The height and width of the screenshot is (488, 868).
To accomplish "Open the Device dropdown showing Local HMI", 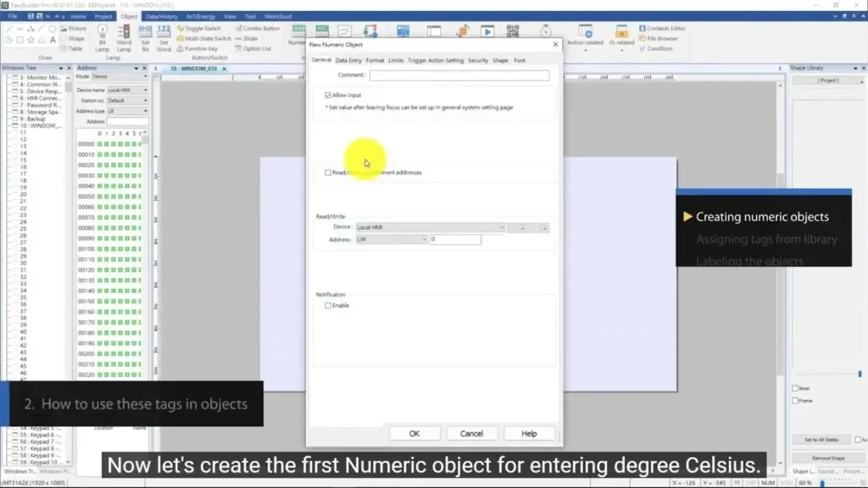I will tap(430, 227).
